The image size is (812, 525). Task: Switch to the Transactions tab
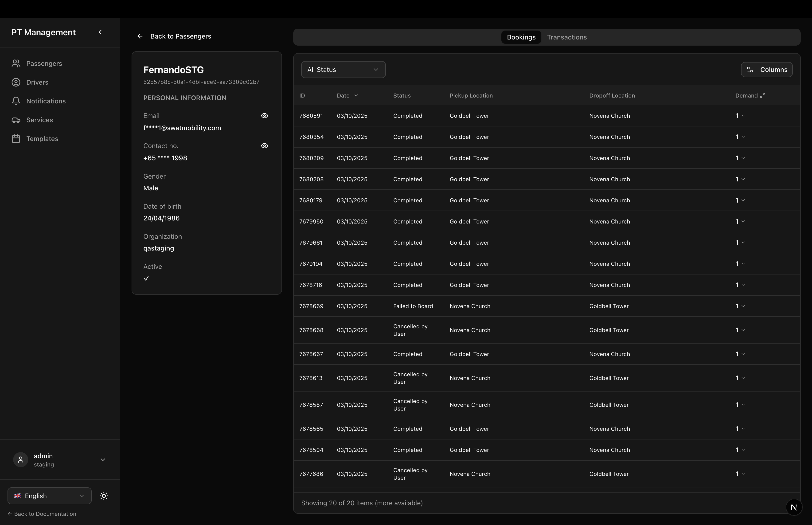point(567,37)
